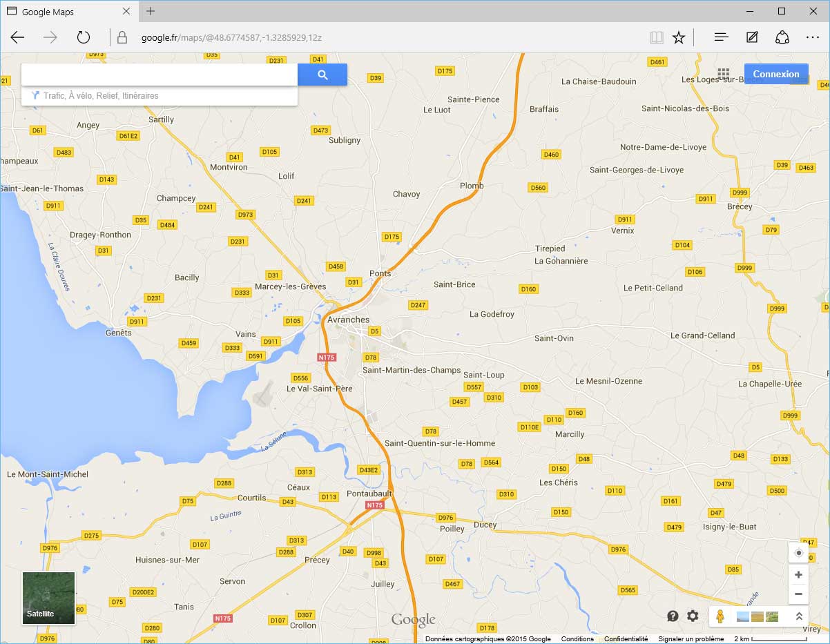The height and width of the screenshot is (644, 830).
Task: Click the D43E2 road shield
Action: coord(369,470)
